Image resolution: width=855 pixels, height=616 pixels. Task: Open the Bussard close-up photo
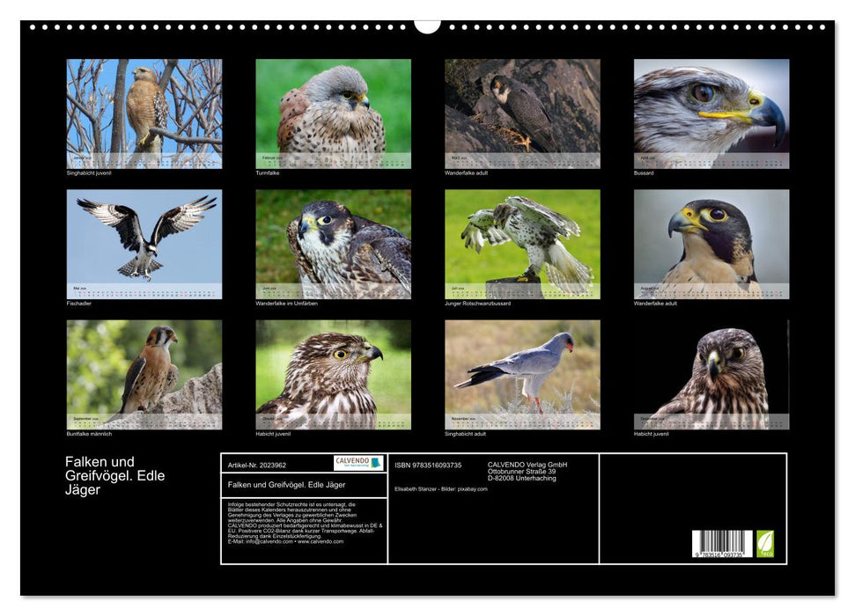711,113
